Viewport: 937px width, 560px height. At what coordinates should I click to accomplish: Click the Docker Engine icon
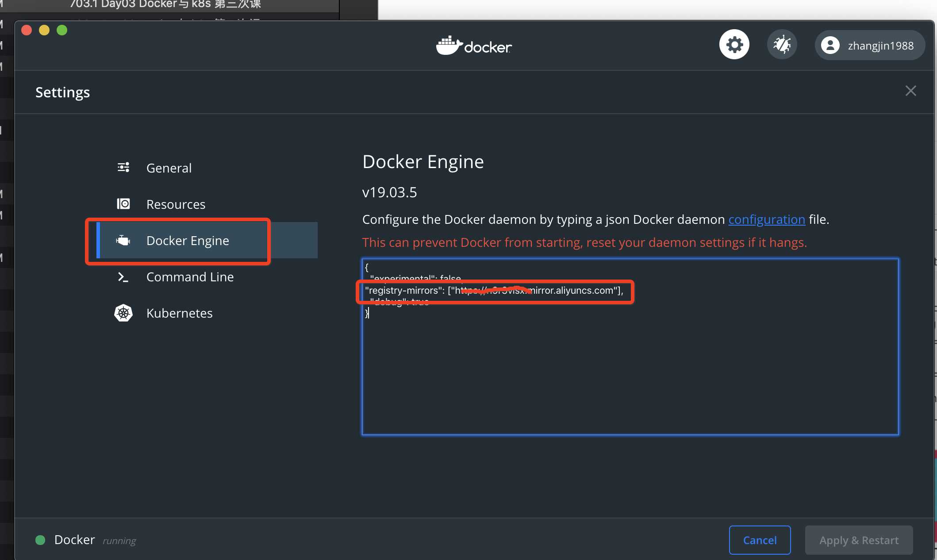coord(123,241)
